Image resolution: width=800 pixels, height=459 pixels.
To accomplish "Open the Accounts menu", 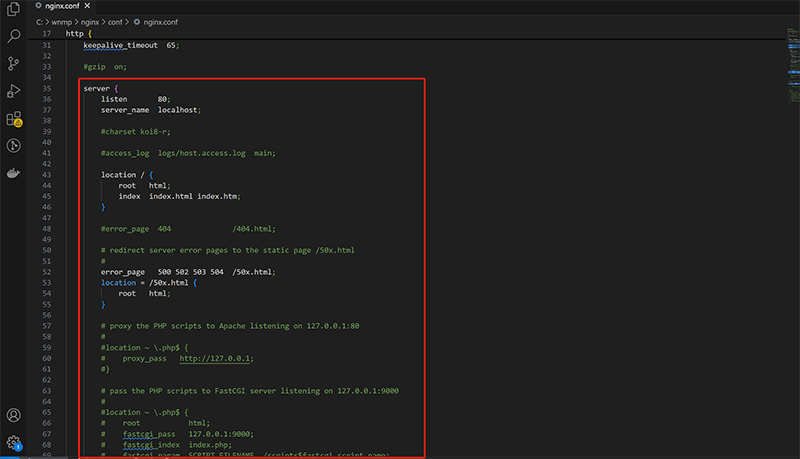I will pyautogui.click(x=14, y=415).
